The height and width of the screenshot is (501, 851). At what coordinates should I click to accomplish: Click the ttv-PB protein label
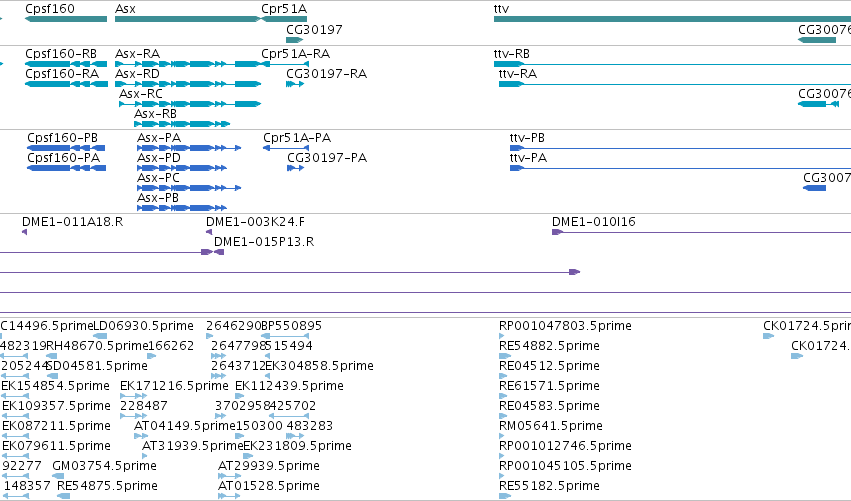[527, 138]
